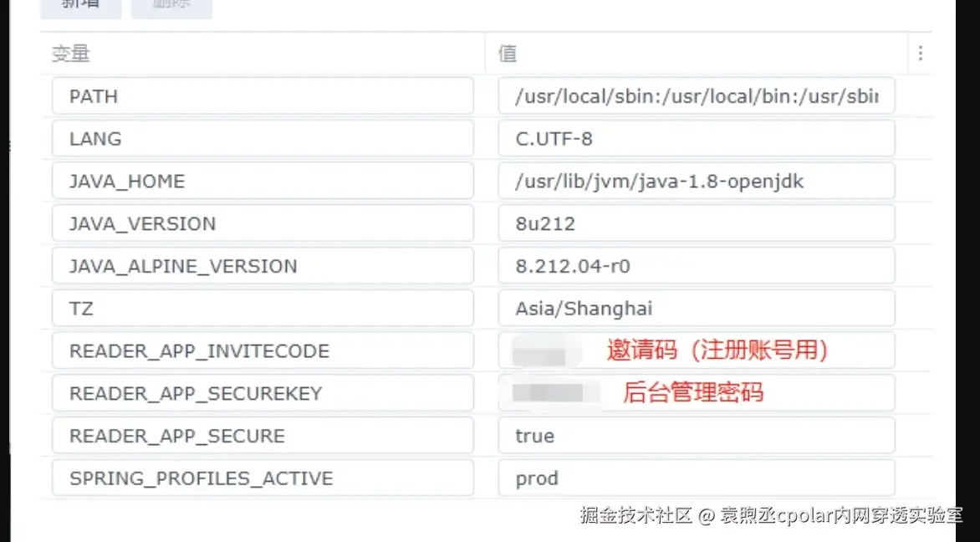Screen dimensions: 980x542
Task: Edit the READER_APP_SECURE value true
Action: (x=696, y=437)
